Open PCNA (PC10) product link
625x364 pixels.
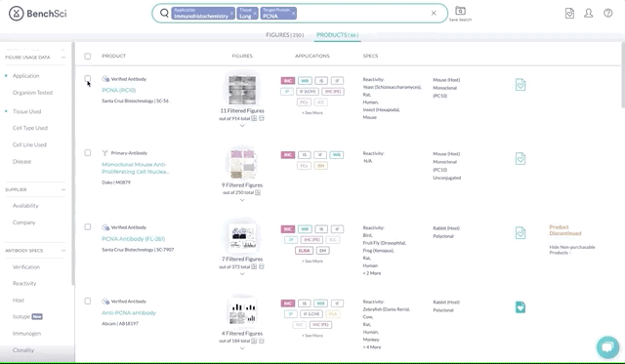click(119, 90)
